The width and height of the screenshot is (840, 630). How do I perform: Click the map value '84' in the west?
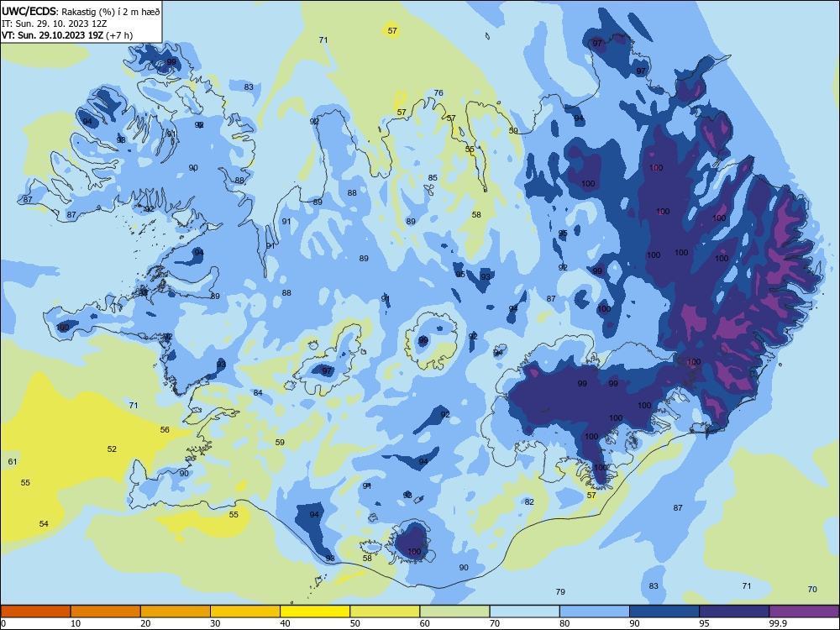point(258,392)
